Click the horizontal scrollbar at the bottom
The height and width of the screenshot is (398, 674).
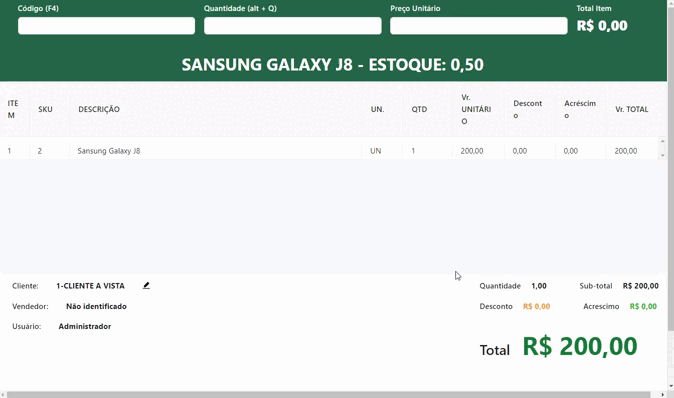pos(328,395)
